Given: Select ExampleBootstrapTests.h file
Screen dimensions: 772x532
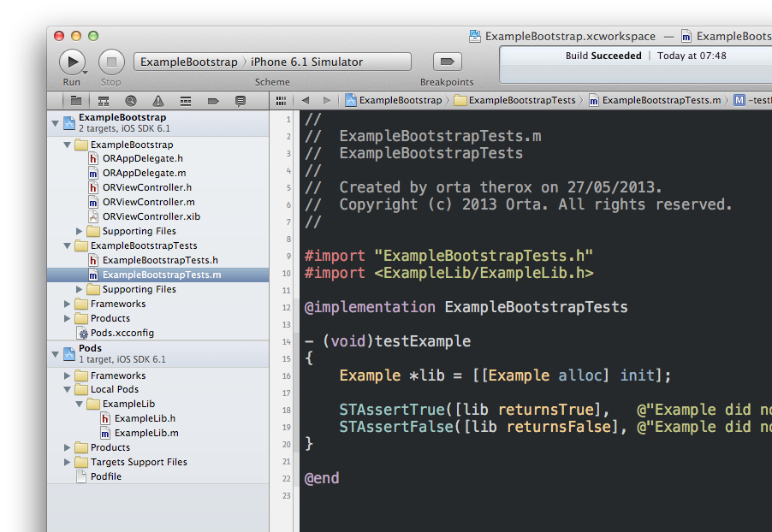Looking at the screenshot, I should 157,260.
